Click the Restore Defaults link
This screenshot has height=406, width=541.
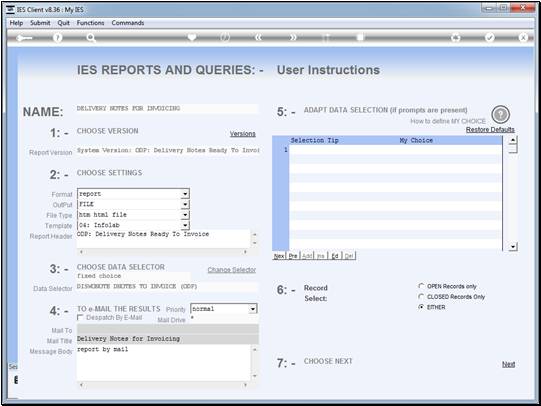click(x=490, y=130)
